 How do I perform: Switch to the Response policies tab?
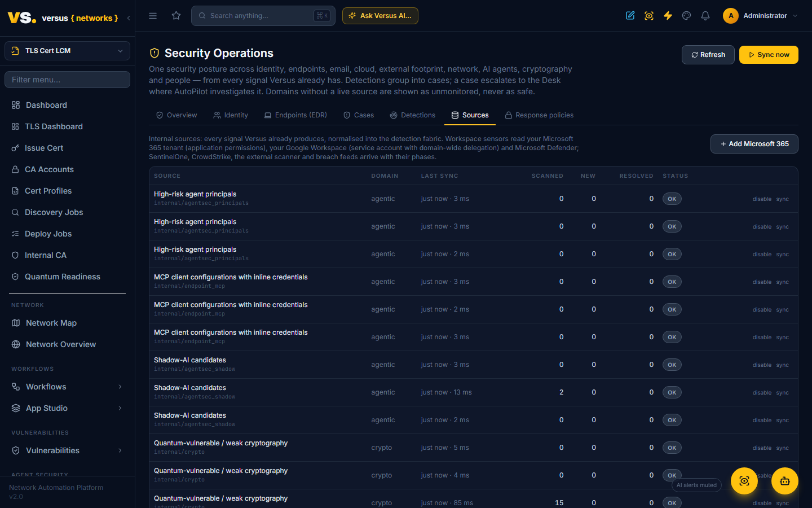point(539,115)
